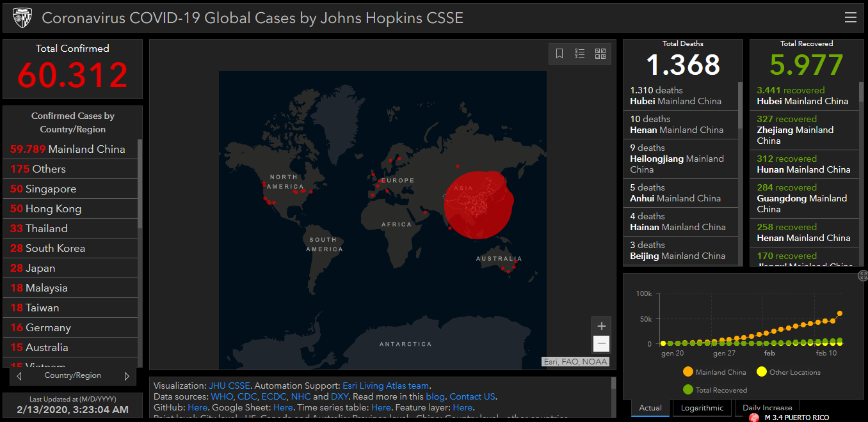Show the map legend list
Image resolution: width=868 pixels, height=422 pixels.
[x=580, y=54]
